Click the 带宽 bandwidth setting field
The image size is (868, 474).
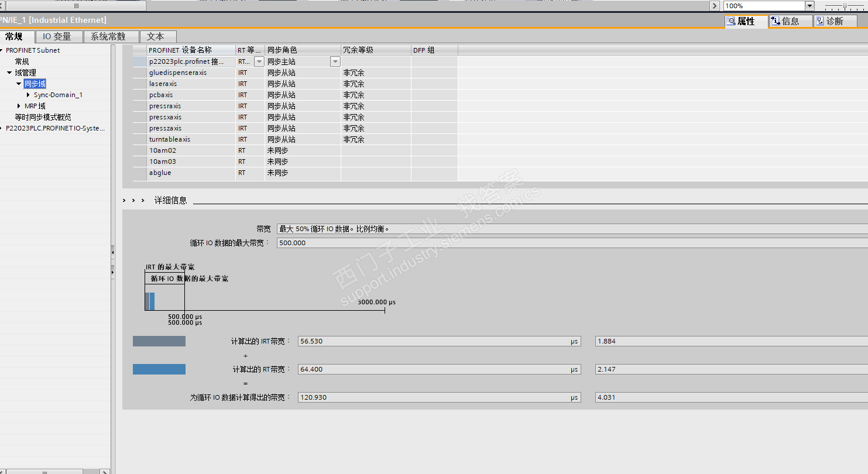572,229
